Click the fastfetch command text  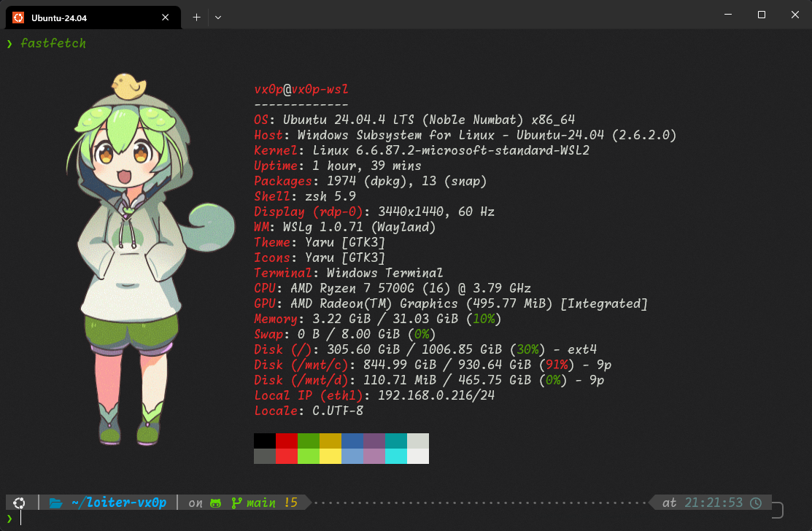pyautogui.click(x=53, y=44)
